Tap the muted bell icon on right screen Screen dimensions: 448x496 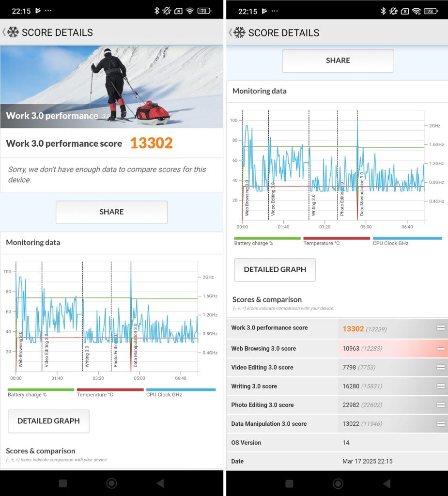393,12
